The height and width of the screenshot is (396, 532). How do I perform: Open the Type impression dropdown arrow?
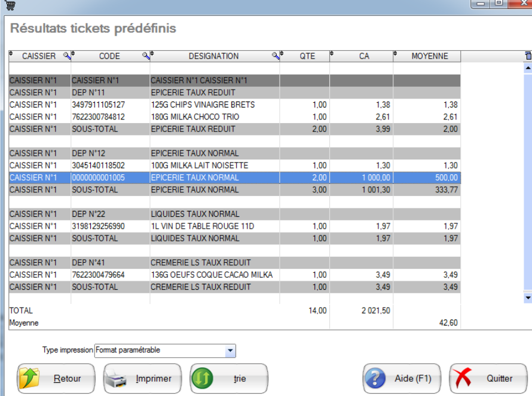click(231, 351)
